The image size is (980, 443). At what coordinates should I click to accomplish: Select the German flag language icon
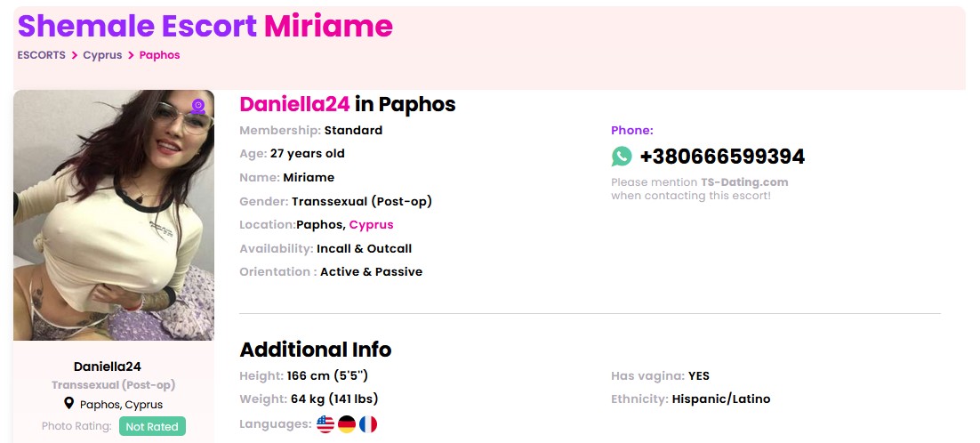(x=347, y=424)
